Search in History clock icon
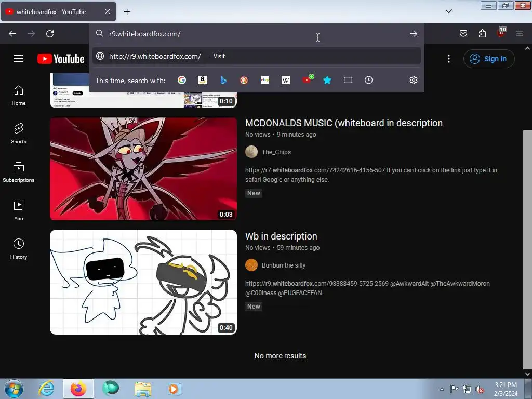This screenshot has width=532, height=399. 369,80
